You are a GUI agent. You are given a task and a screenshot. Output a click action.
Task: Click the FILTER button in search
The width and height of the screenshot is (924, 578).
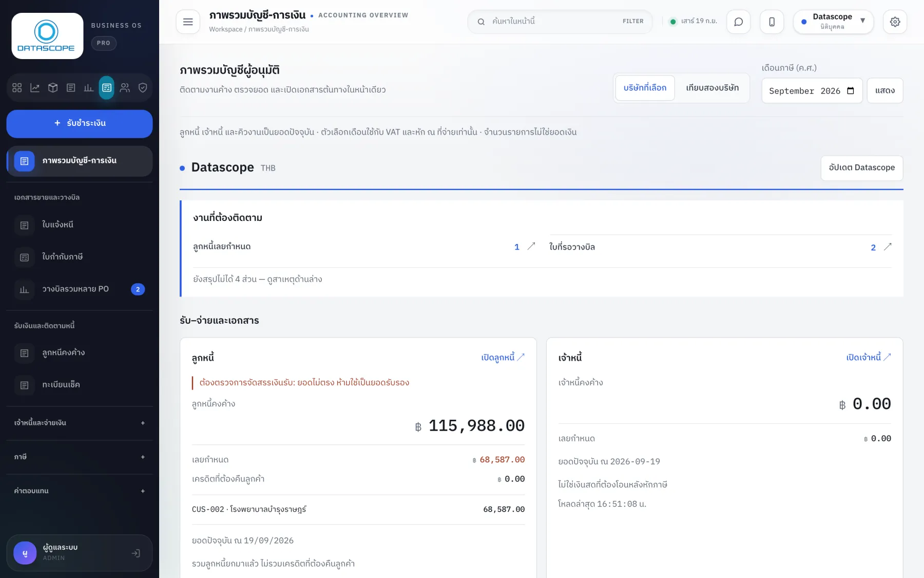633,22
